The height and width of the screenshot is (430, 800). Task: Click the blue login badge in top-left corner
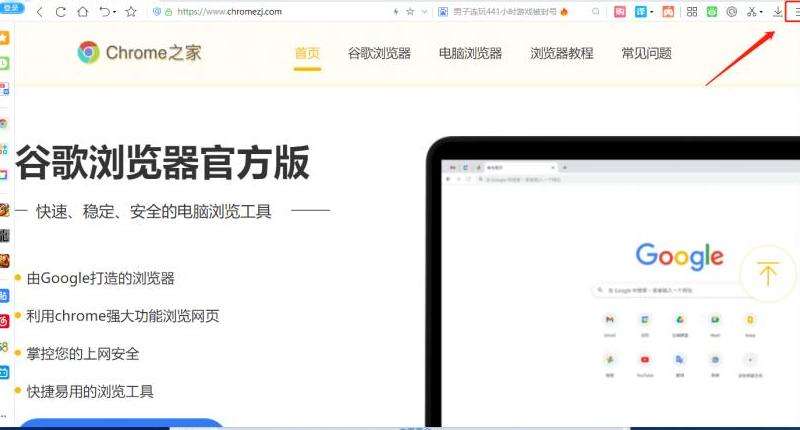point(11,8)
